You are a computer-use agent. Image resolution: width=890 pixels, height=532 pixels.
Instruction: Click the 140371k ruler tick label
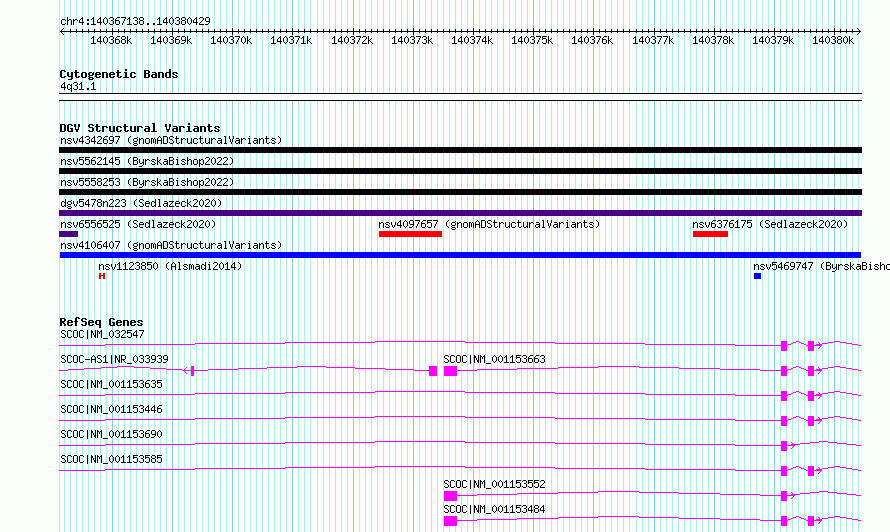291,40
